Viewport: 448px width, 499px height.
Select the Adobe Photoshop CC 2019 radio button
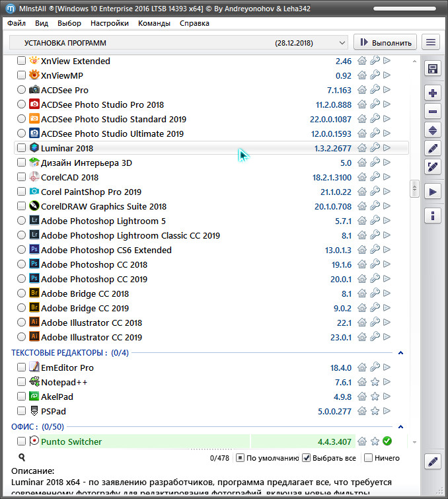coord(22,279)
